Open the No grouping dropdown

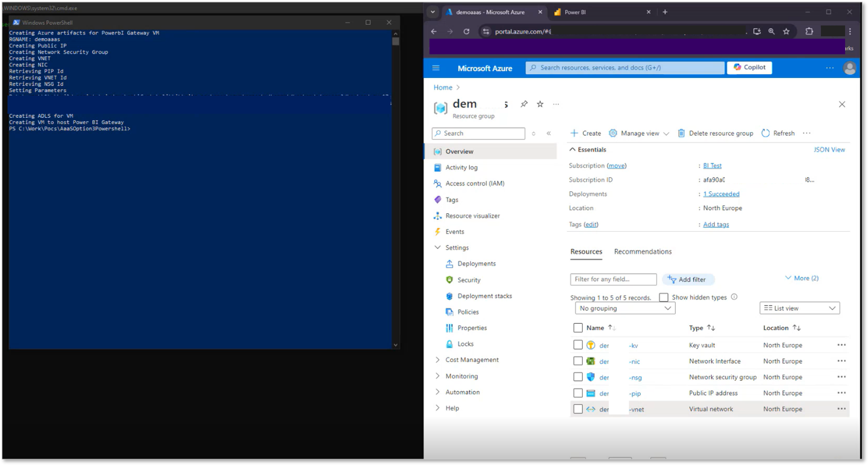[x=625, y=308]
